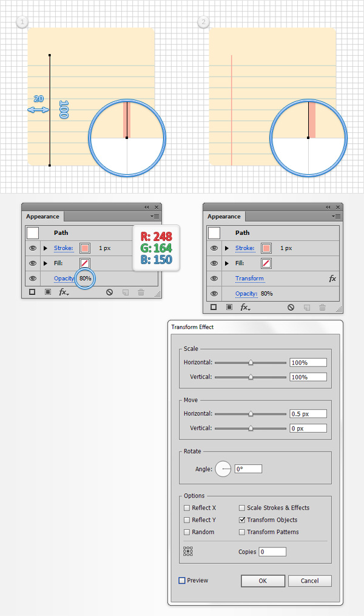Open fx effects menu in left Appearance panel
364x616 pixels.
click(x=64, y=292)
